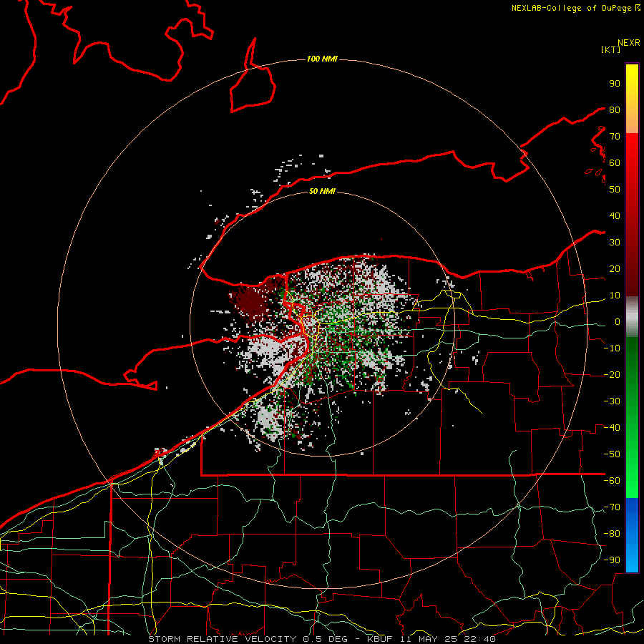Click the gray zero-velocity segment of color bar
644x644 pixels.
(x=632, y=317)
